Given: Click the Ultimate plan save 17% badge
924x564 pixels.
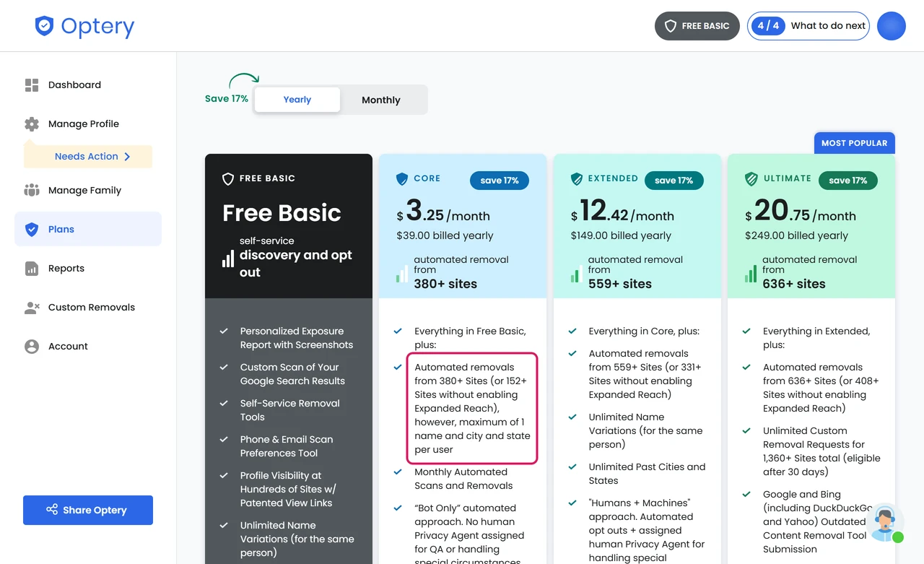Looking at the screenshot, I should [848, 181].
